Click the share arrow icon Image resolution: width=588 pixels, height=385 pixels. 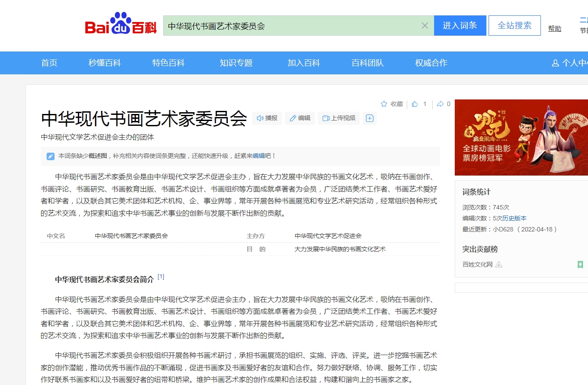click(x=440, y=104)
